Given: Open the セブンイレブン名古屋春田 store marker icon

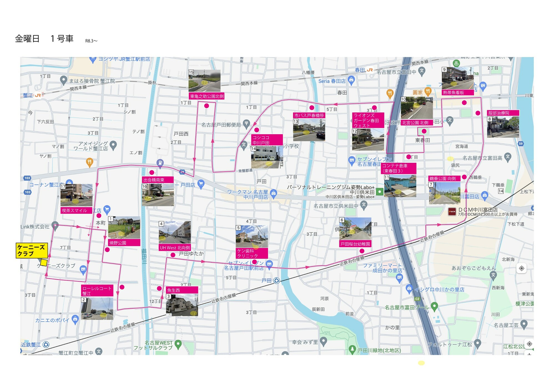Looking at the screenshot, I should 352,161.
